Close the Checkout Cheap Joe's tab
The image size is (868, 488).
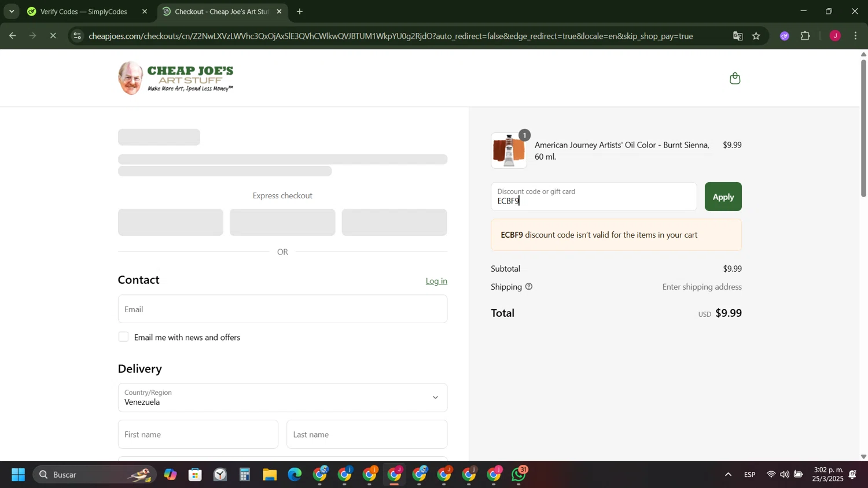(x=279, y=12)
